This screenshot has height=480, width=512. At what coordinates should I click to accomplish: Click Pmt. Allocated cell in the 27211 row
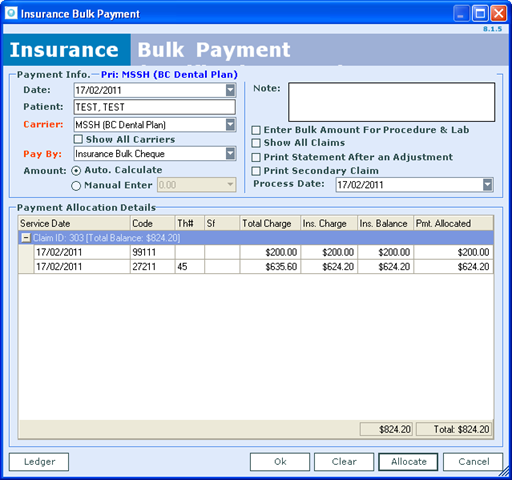[x=454, y=266]
